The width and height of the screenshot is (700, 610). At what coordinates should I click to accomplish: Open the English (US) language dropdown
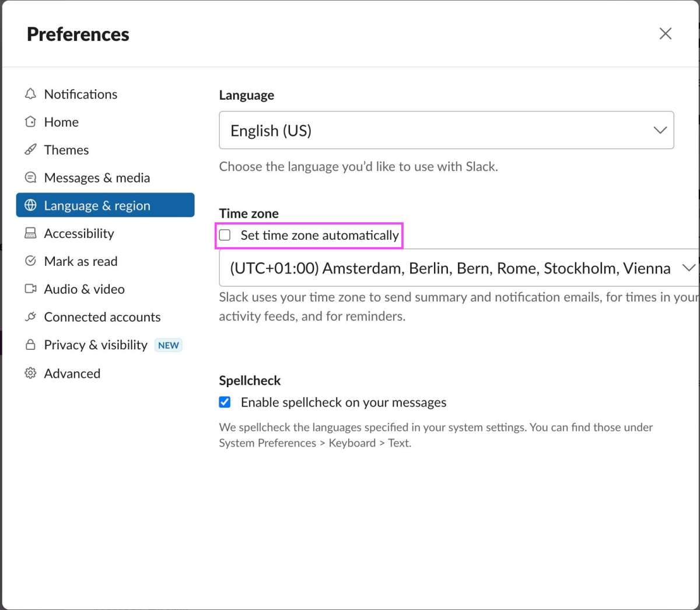(446, 130)
